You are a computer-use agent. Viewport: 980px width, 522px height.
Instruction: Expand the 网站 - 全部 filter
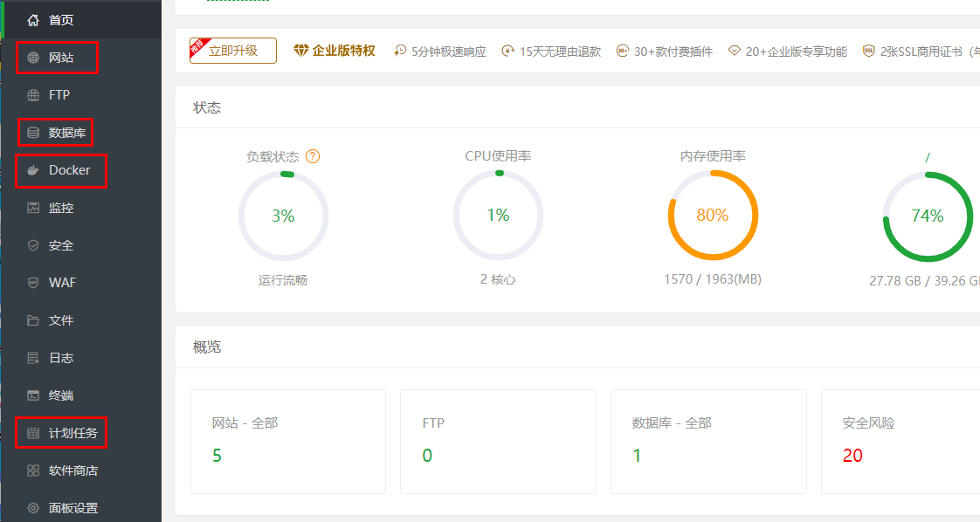245,422
